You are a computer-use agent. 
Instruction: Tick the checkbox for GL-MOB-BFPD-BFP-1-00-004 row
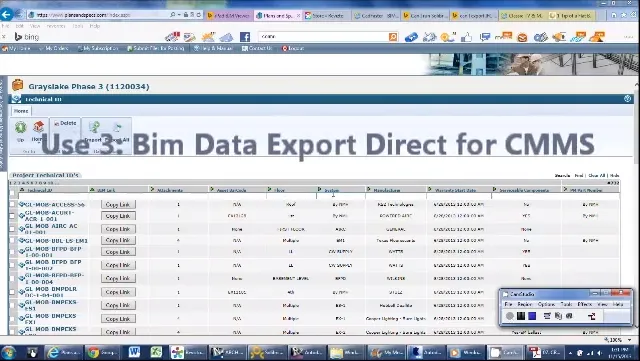pos(12,278)
